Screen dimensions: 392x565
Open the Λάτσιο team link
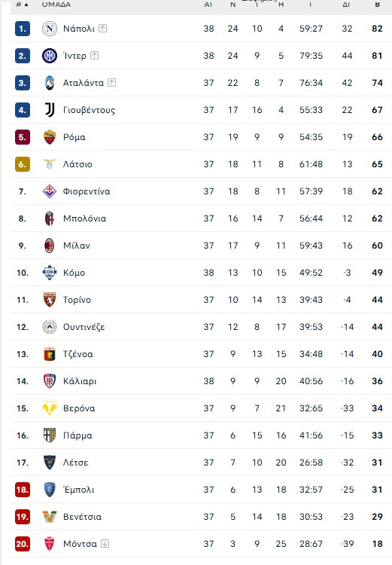tap(77, 164)
